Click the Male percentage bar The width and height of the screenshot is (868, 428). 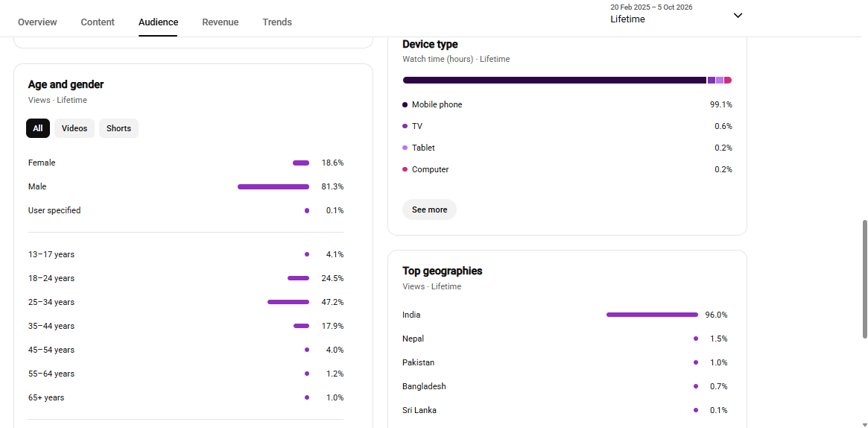(273, 187)
